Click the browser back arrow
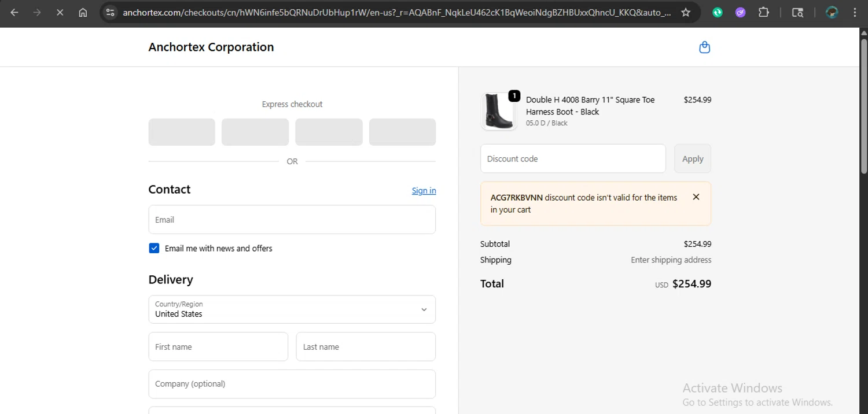 click(x=14, y=12)
